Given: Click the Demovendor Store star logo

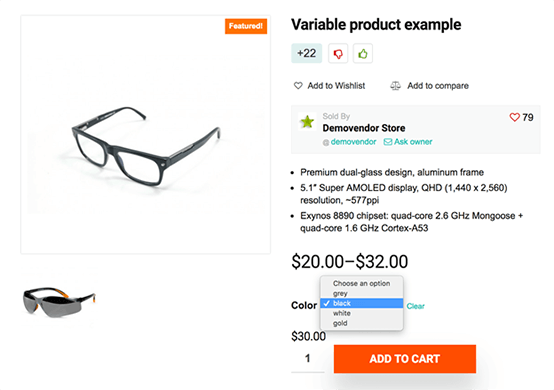Looking at the screenshot, I should point(307,122).
